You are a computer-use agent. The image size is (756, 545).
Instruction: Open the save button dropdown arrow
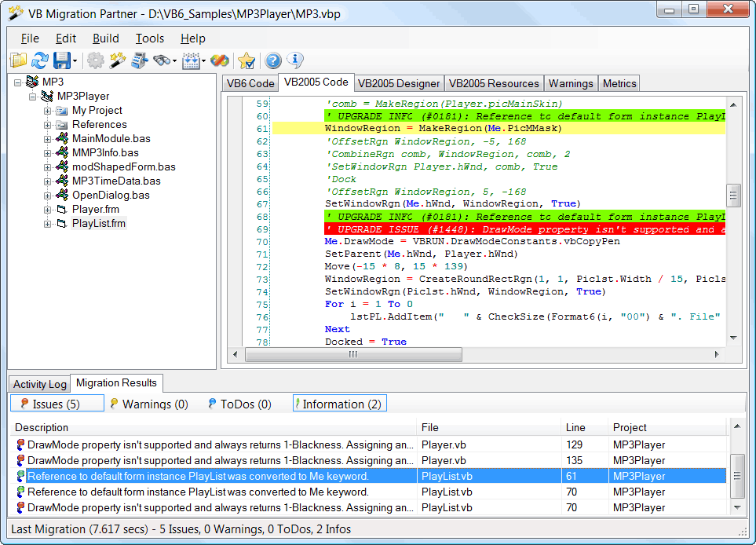75,61
